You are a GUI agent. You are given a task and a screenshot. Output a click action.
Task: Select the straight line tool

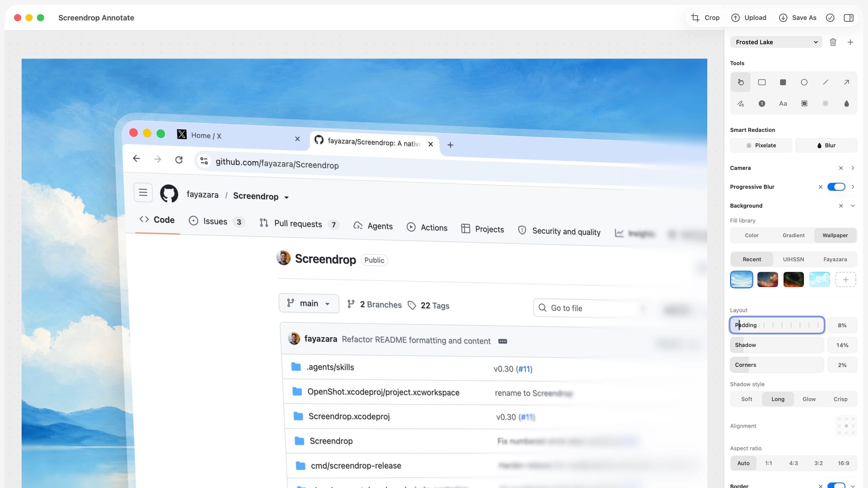pyautogui.click(x=825, y=82)
